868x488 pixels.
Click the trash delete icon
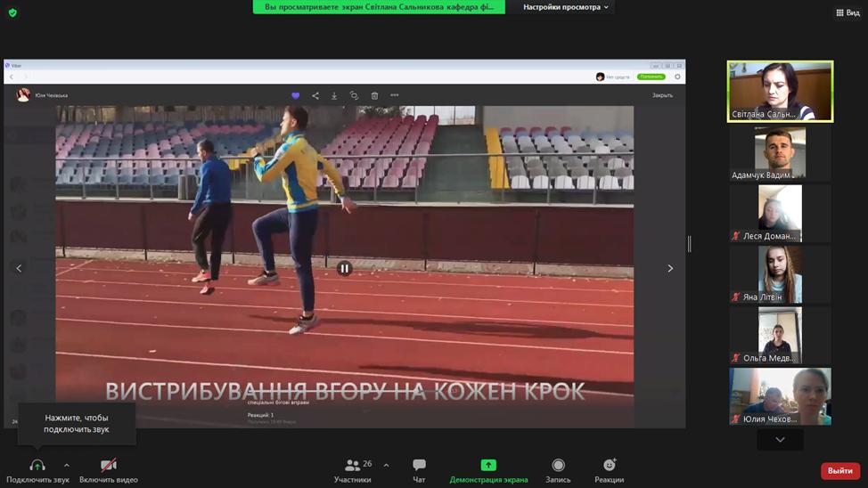[374, 95]
